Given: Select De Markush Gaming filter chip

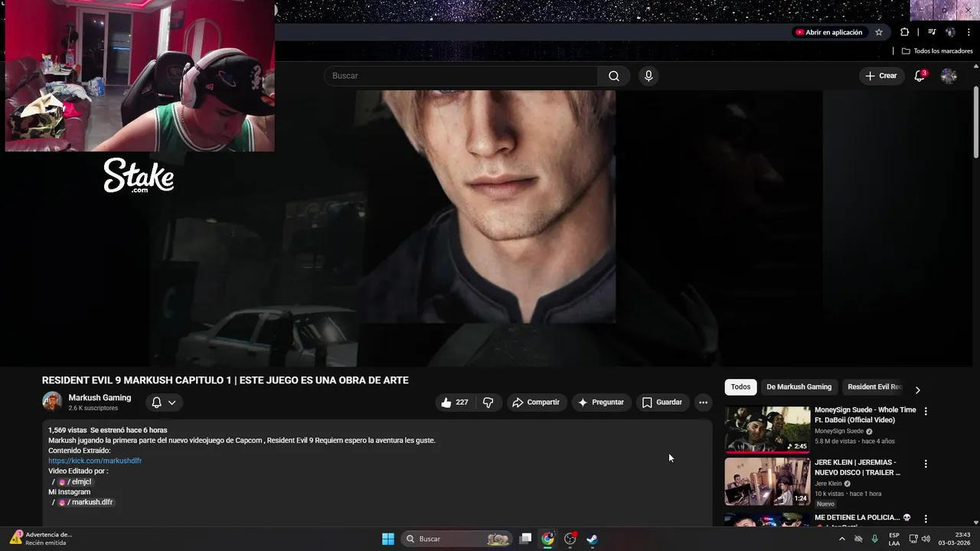Looking at the screenshot, I should (799, 387).
